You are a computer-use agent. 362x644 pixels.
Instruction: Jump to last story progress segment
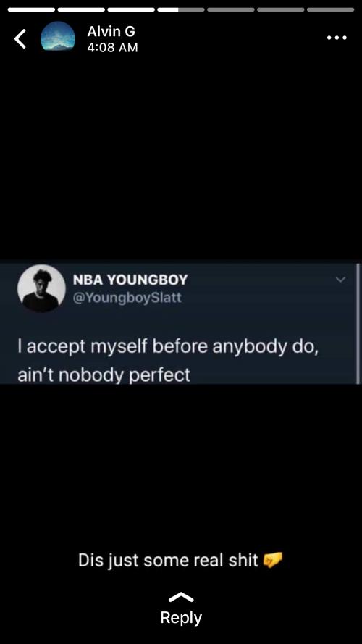(330, 9)
